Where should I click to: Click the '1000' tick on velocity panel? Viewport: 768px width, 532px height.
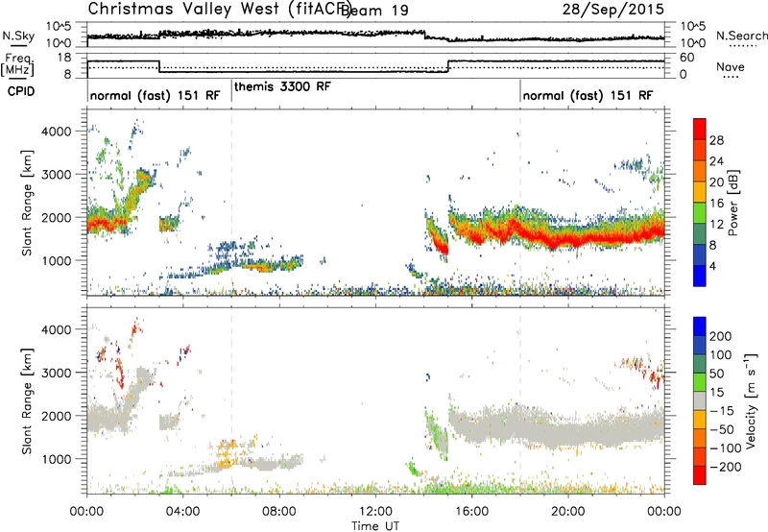coord(57,459)
